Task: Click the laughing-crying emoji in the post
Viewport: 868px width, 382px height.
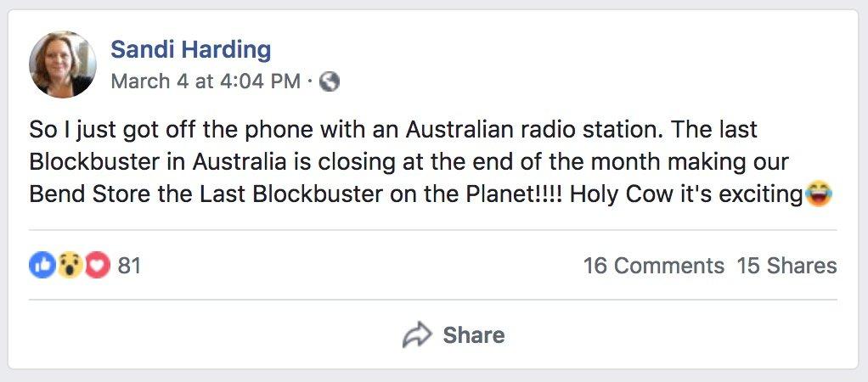Action: [820, 194]
